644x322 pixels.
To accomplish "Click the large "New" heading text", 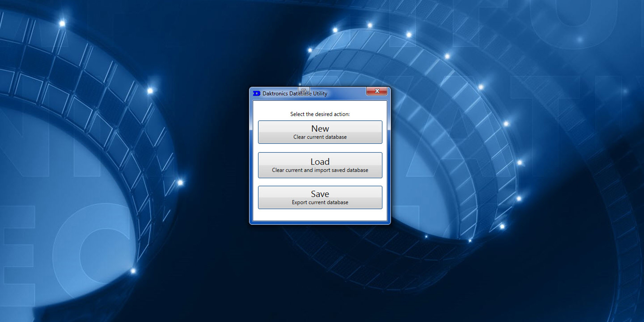I will pyautogui.click(x=320, y=128).
